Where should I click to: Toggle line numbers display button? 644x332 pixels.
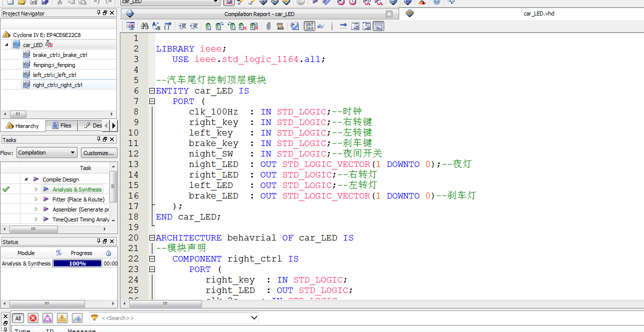tap(309, 26)
